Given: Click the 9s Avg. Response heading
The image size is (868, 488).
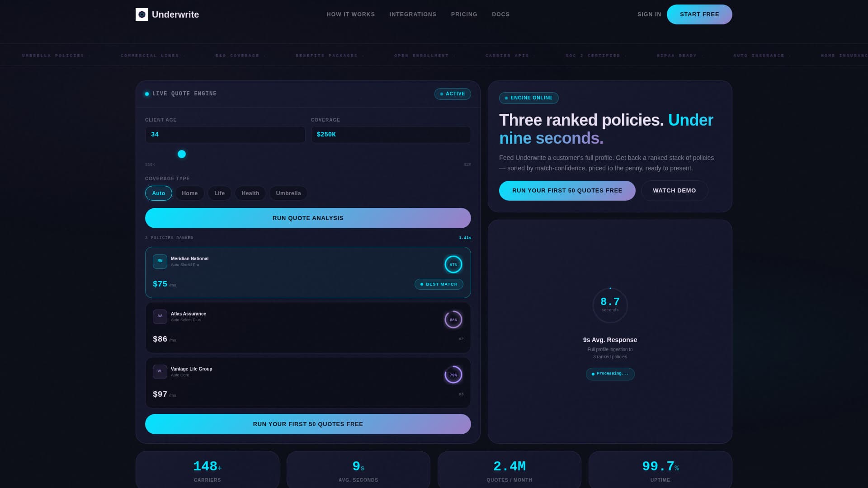Looking at the screenshot, I should coord(610,340).
